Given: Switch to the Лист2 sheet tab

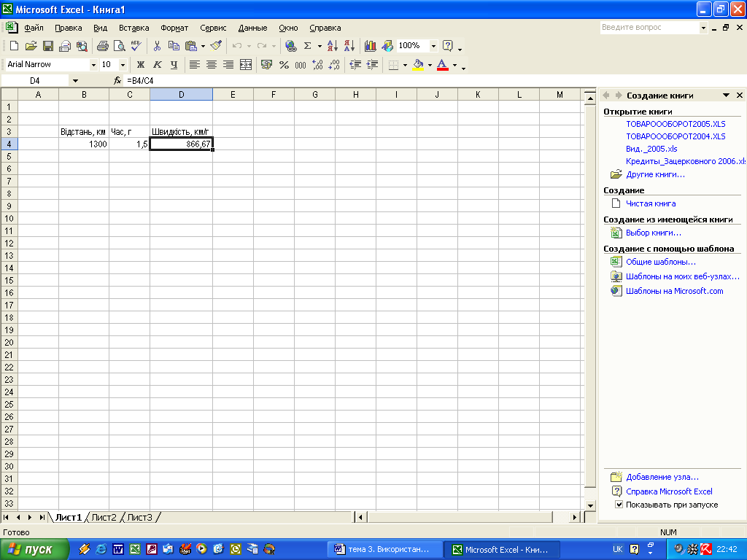Looking at the screenshot, I should [x=104, y=518].
